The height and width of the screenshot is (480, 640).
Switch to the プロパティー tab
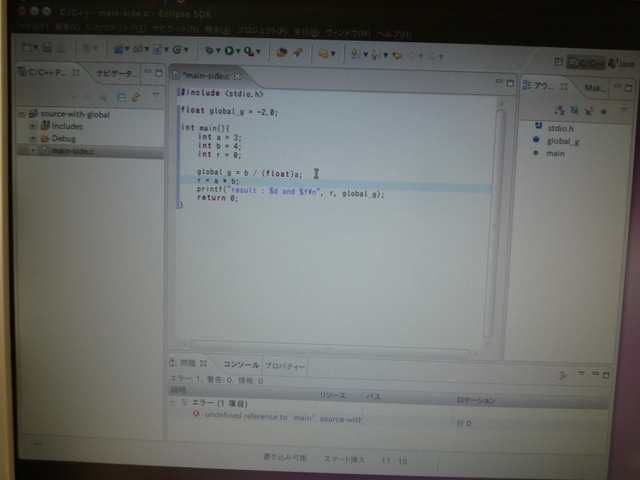[284, 366]
